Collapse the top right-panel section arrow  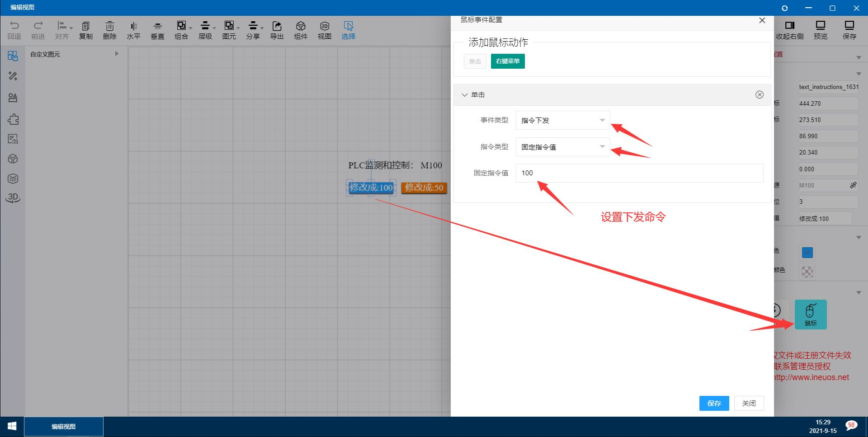(859, 57)
